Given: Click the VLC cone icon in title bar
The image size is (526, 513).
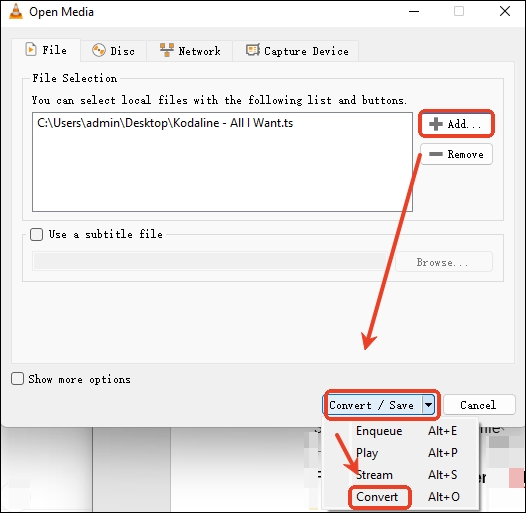Looking at the screenshot, I should (15, 11).
